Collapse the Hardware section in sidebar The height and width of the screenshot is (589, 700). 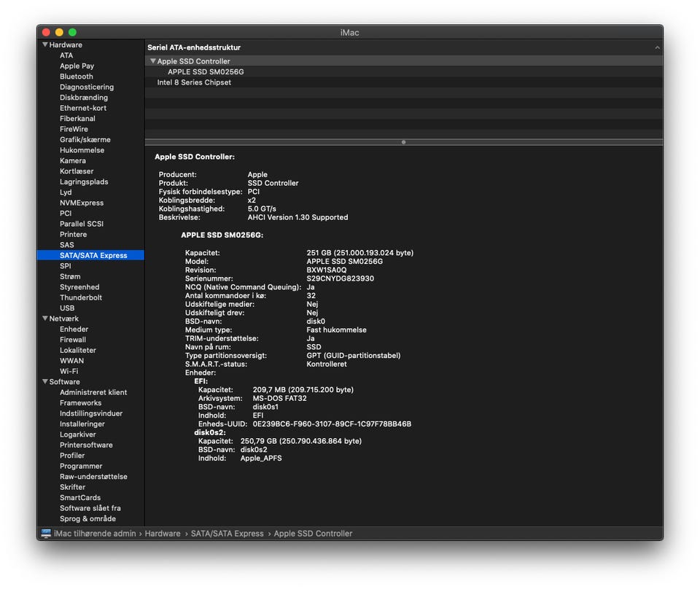45,45
